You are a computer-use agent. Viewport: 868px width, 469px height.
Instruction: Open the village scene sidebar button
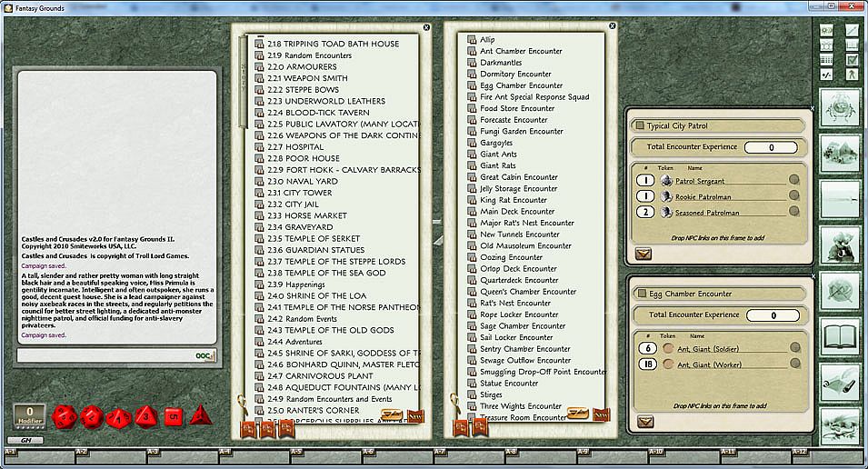tap(842, 153)
